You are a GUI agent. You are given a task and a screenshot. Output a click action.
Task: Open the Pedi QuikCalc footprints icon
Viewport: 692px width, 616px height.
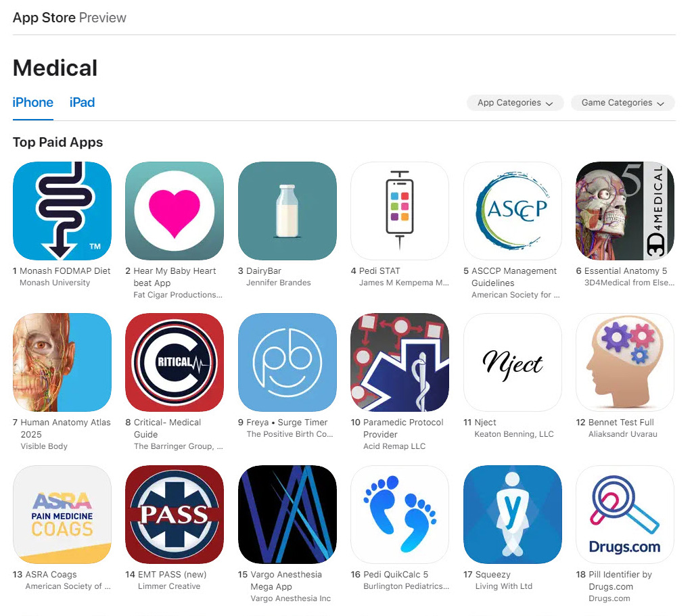pyautogui.click(x=400, y=515)
